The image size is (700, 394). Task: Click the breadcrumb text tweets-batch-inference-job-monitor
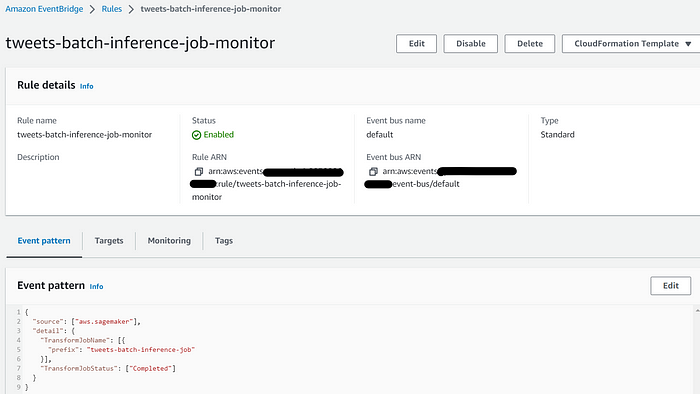point(211,9)
